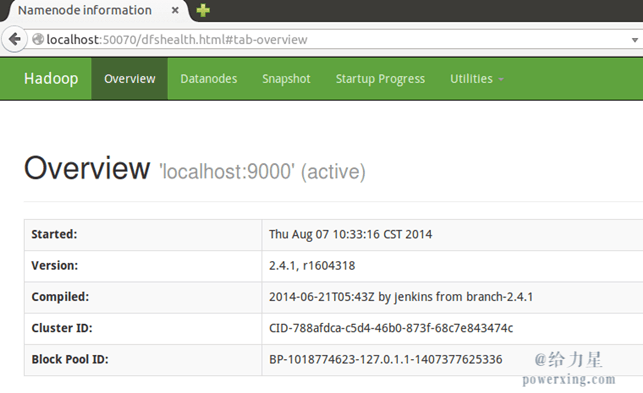This screenshot has height=393, width=643.
Task: Expand the Utilities dropdown menu
Action: tap(477, 79)
